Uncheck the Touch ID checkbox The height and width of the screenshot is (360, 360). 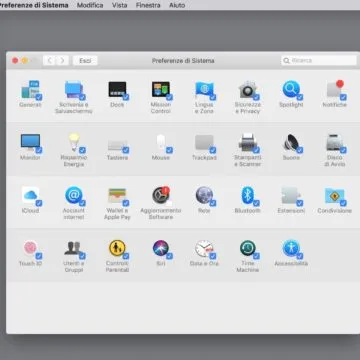pyautogui.click(x=39, y=256)
